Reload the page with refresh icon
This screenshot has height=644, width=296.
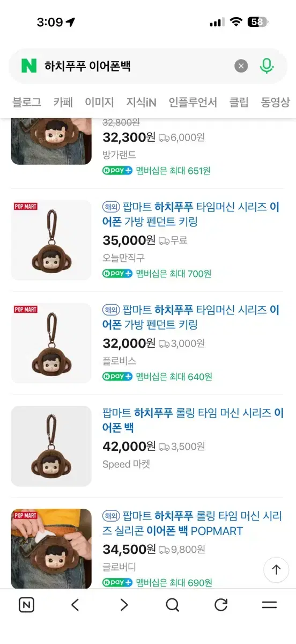pyautogui.click(x=221, y=605)
